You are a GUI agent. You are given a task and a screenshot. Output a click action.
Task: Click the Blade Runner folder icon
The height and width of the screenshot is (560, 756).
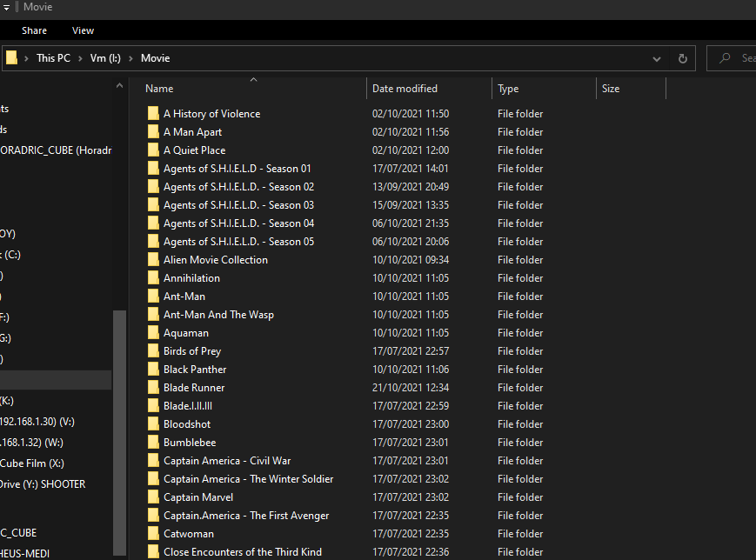[153, 388]
